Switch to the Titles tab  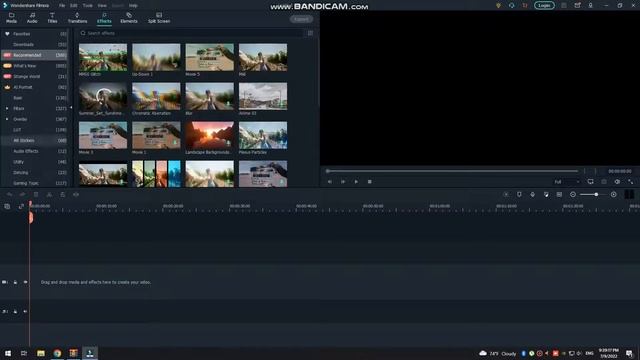click(x=52, y=18)
